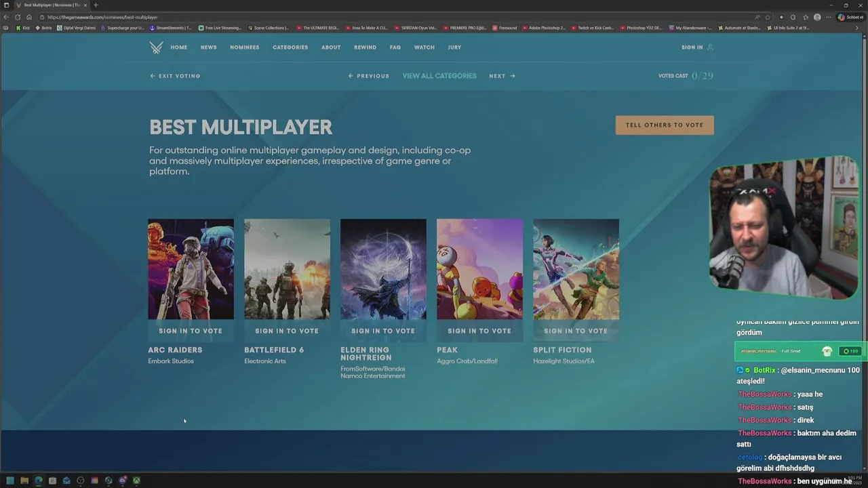Screen dimensions: 868x488
Task: Click the Embark Studios developer text
Action: [171, 361]
